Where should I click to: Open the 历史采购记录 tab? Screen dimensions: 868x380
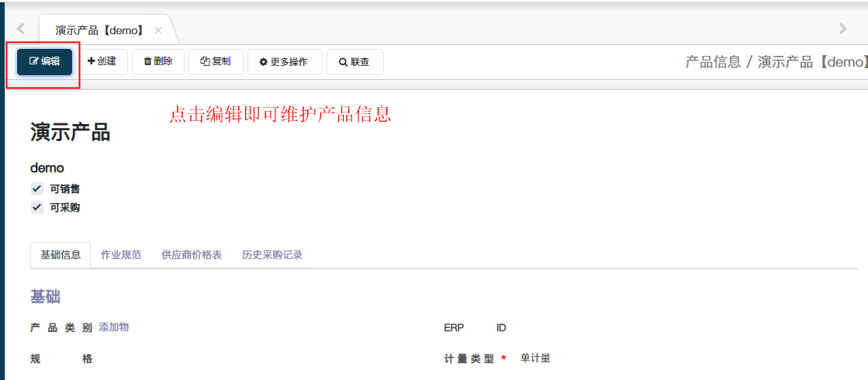(272, 255)
